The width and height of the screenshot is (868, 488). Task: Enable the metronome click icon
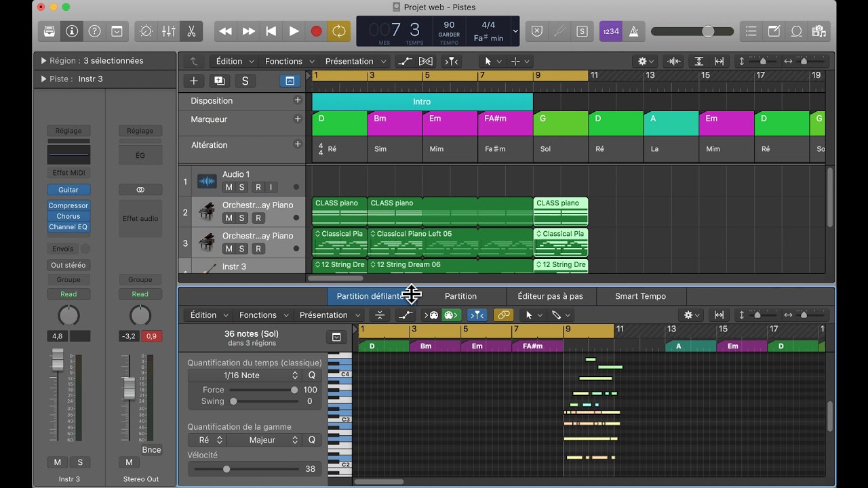(634, 31)
